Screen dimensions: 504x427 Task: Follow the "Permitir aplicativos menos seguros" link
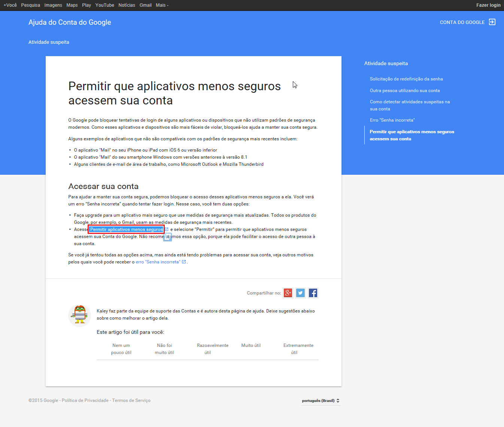[127, 229]
